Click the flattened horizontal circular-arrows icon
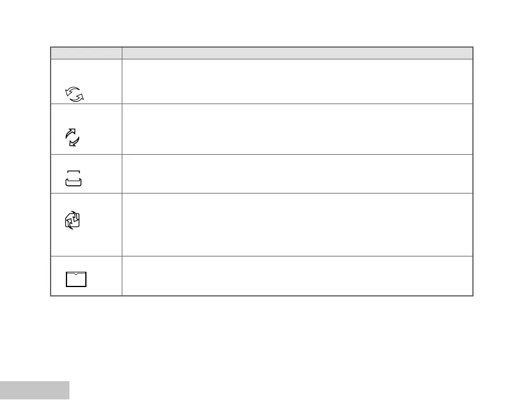520x420 pixels. [x=75, y=94]
